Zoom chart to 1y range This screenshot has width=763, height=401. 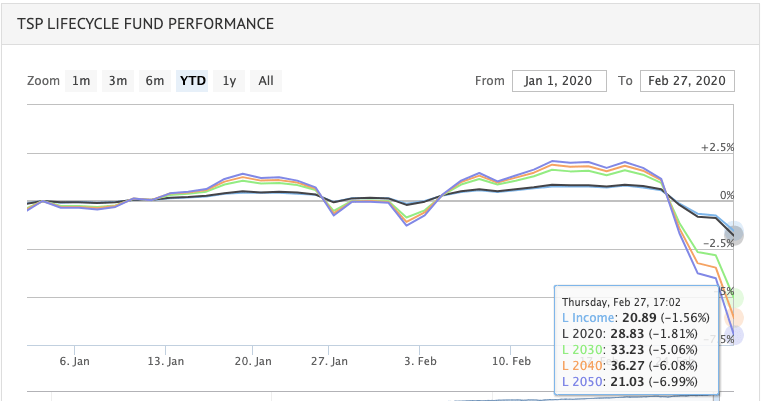[229, 81]
